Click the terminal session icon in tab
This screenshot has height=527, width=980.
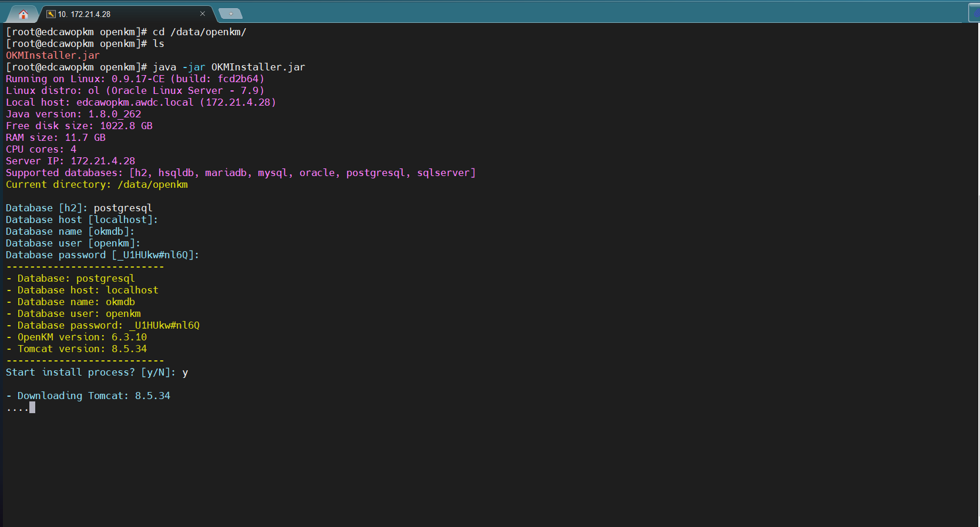click(x=51, y=14)
